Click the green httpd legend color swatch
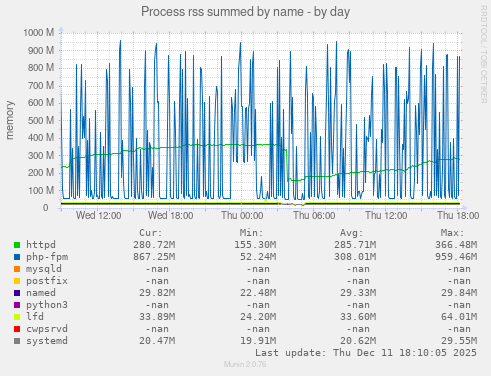The height and width of the screenshot is (376, 491). [17, 245]
